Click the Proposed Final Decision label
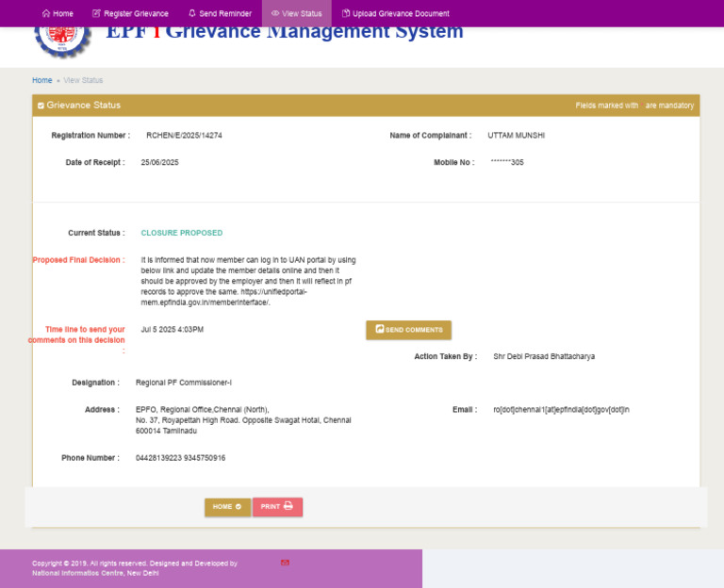 click(78, 260)
